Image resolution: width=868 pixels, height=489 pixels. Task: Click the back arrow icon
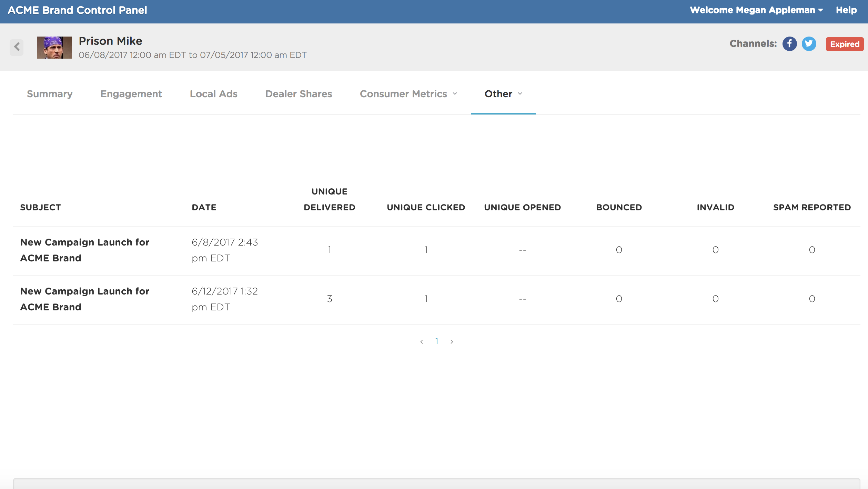pyautogui.click(x=17, y=47)
